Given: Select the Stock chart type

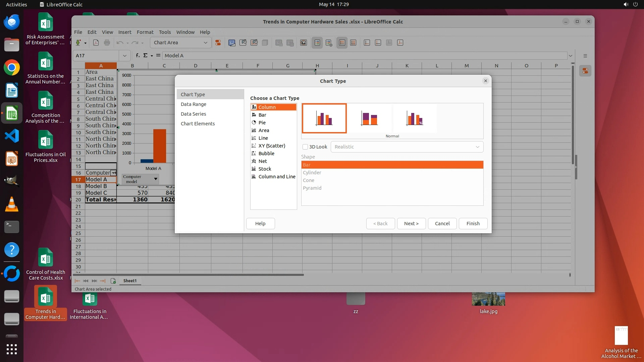Looking at the screenshot, I should point(264,169).
